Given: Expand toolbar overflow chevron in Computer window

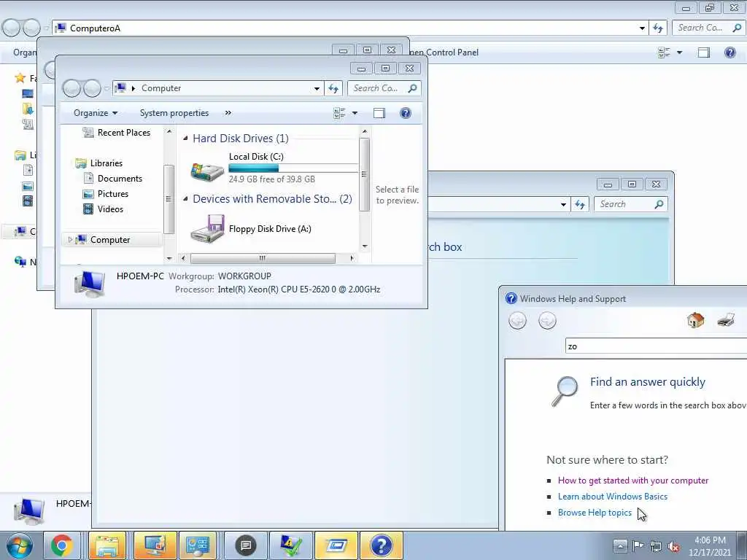Looking at the screenshot, I should 228,113.
